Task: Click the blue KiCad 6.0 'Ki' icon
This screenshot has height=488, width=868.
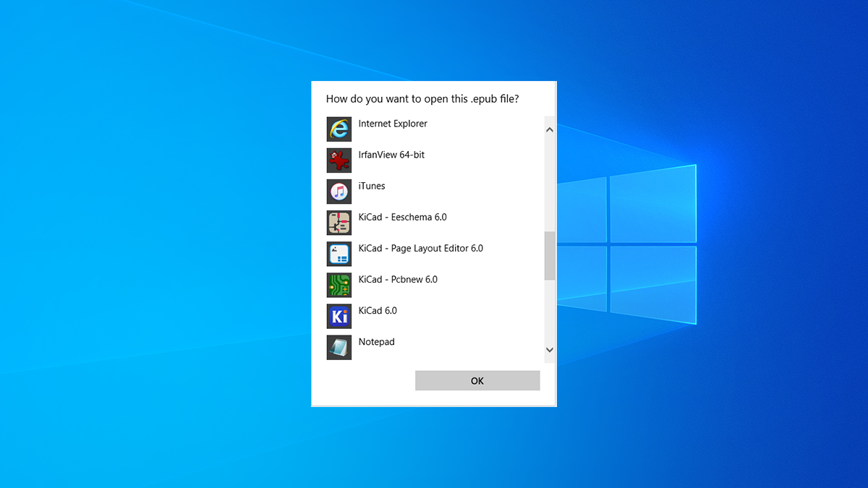Action: click(339, 316)
